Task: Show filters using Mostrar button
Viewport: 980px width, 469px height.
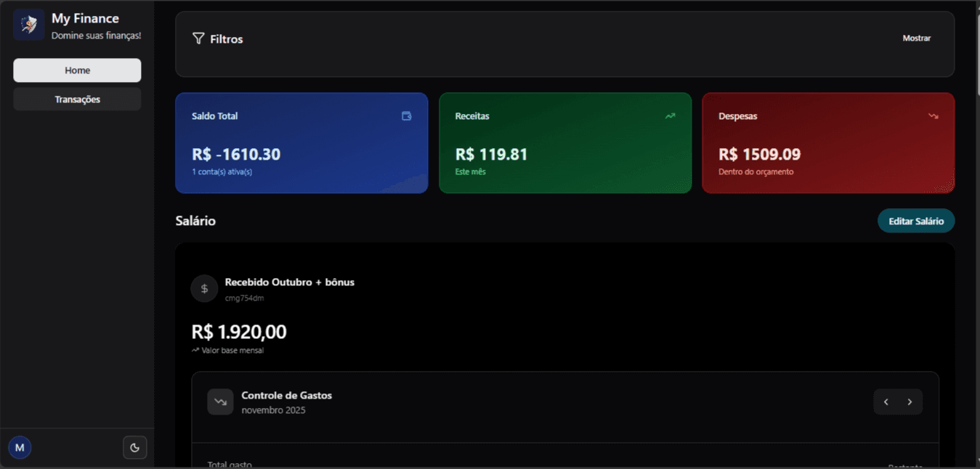Action: click(x=916, y=38)
